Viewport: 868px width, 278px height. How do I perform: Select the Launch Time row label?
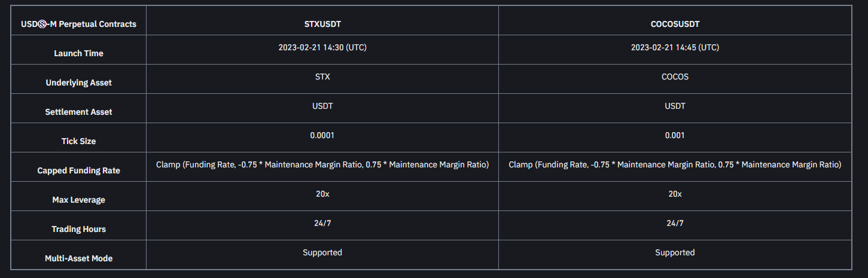coord(78,53)
